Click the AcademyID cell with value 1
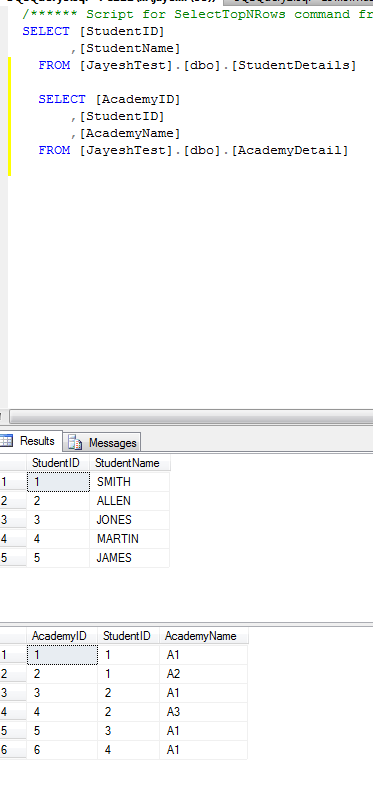373x788 pixels. [x=62, y=655]
